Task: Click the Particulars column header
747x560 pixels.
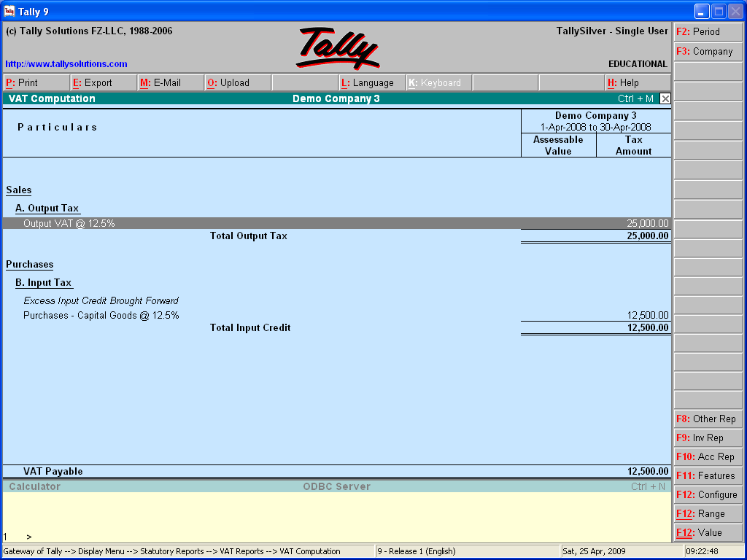Action: [57, 127]
